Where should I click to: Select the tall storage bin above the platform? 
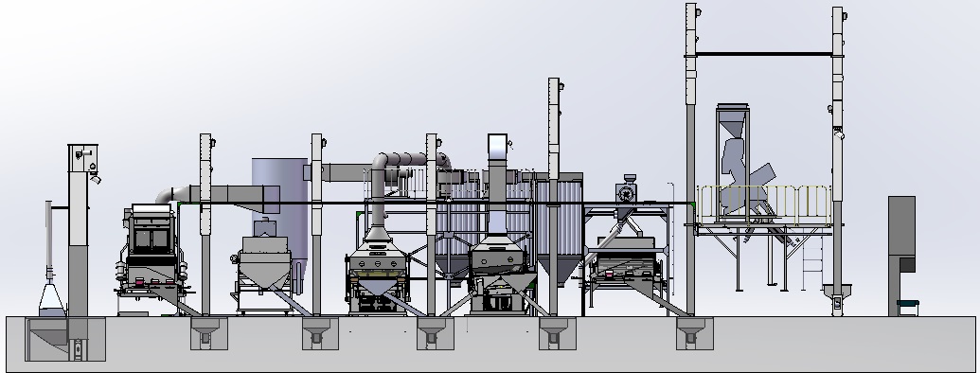pos(733,163)
